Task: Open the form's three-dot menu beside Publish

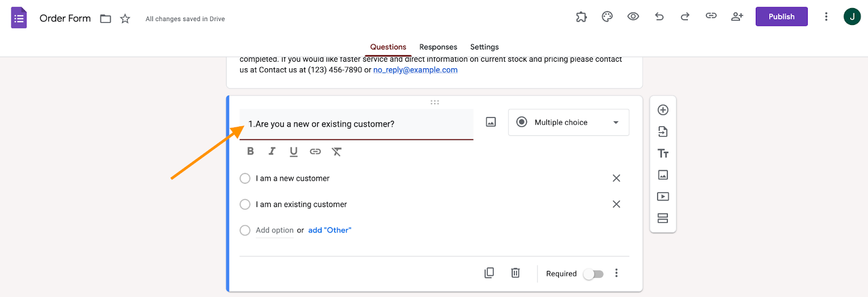Action: pyautogui.click(x=826, y=17)
